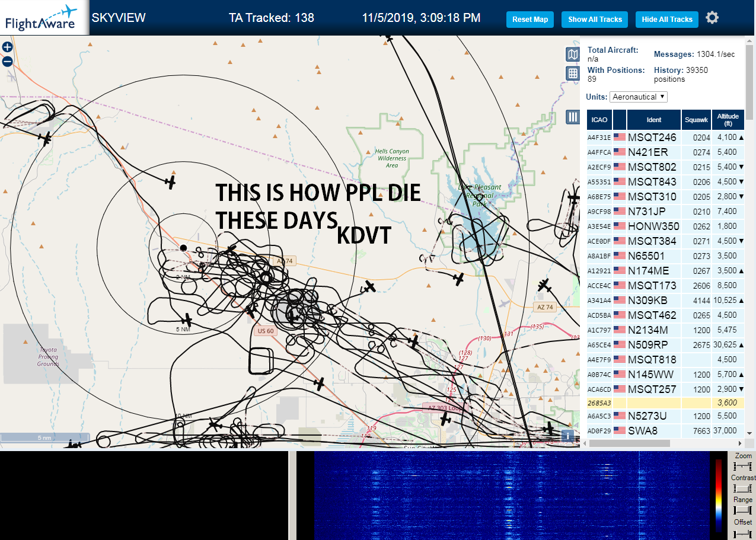756x540 pixels.
Task: Select the N65501 ident cell
Action: [x=654, y=255]
